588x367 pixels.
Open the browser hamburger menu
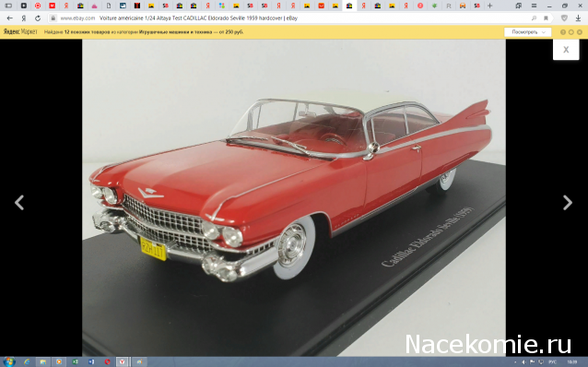pos(534,6)
